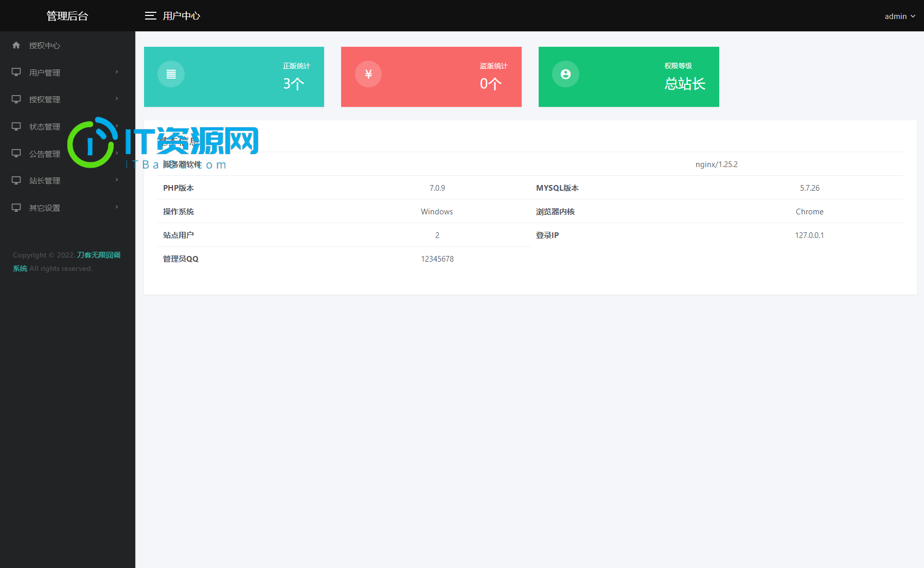
Task: Click the yen icon on 盗版统计 card
Action: pyautogui.click(x=368, y=74)
